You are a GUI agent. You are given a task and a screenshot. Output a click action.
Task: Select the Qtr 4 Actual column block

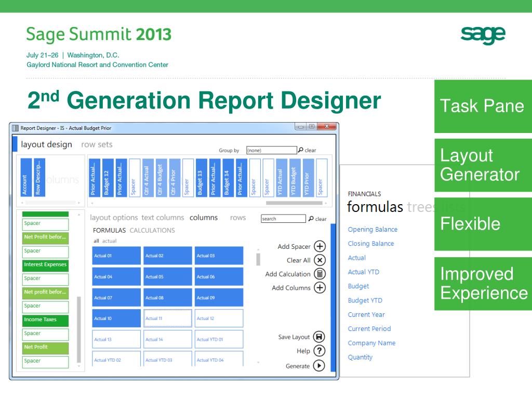coord(148,178)
